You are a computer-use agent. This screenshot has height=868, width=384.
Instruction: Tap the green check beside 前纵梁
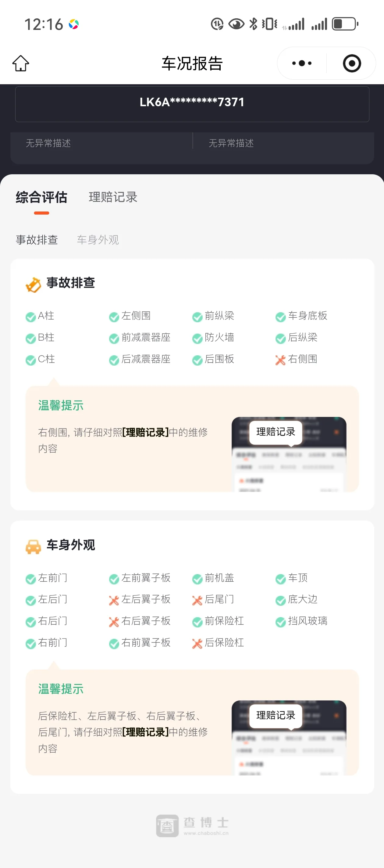pos(197,317)
